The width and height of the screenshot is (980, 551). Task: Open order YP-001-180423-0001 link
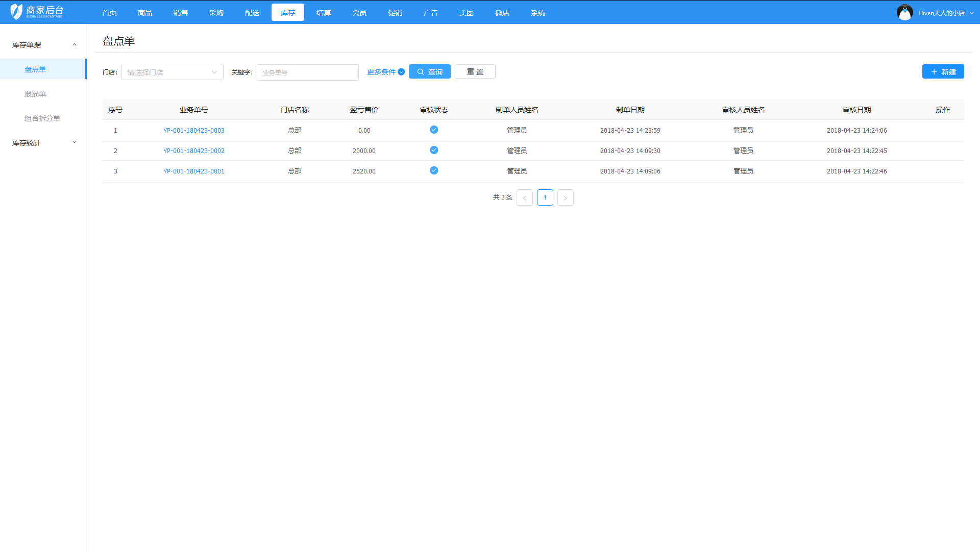tap(194, 171)
